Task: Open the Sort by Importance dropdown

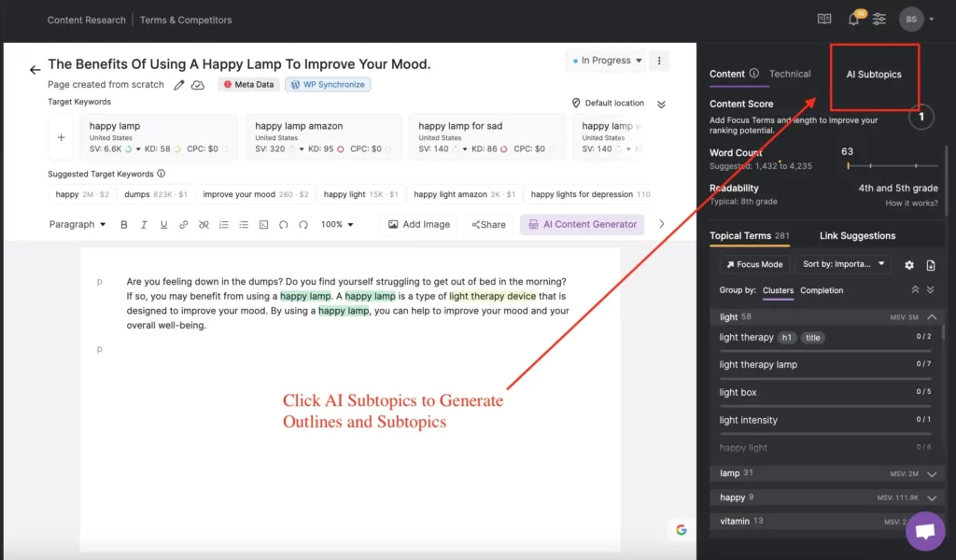Action: point(846,265)
